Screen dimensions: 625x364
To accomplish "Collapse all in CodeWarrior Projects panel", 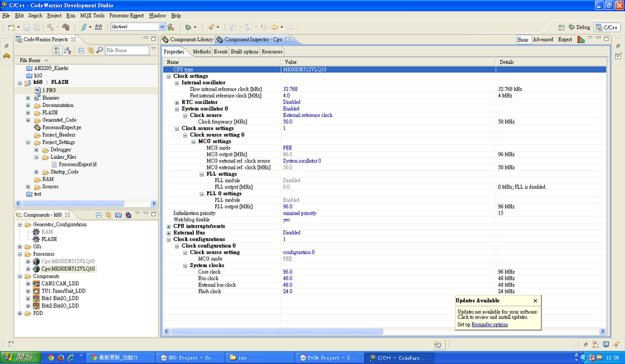I will coord(81,50).
